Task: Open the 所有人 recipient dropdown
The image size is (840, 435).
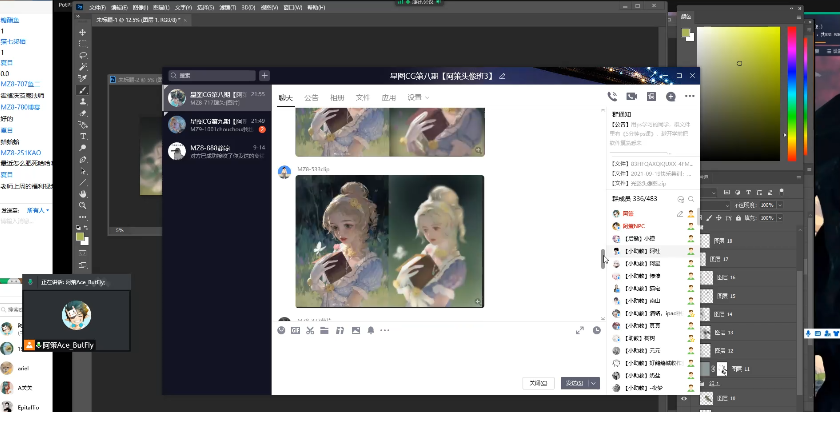Action: (38, 211)
